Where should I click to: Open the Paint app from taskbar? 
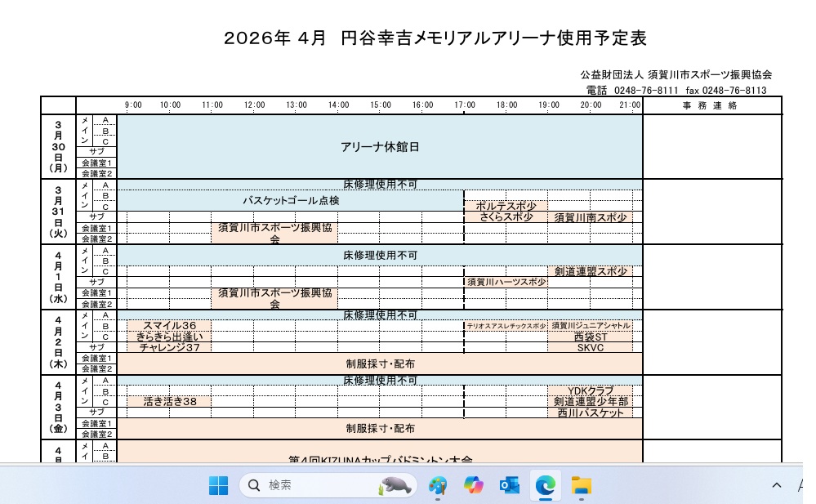click(438, 485)
